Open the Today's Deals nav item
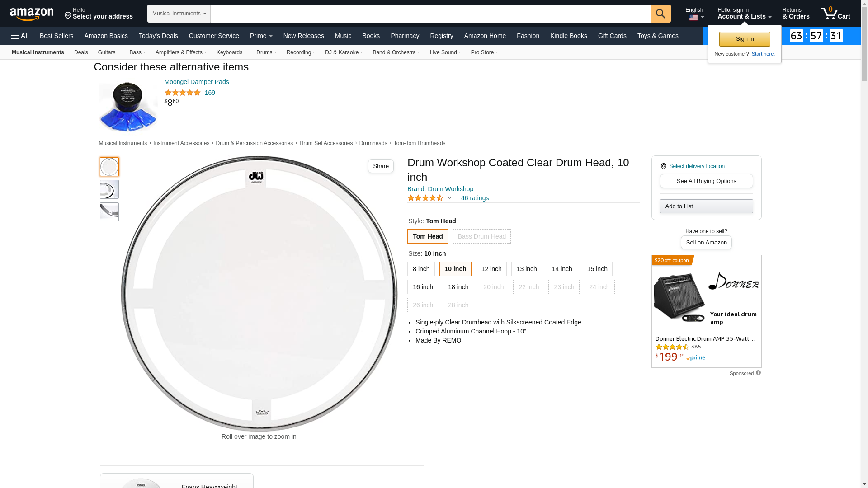 (x=158, y=36)
